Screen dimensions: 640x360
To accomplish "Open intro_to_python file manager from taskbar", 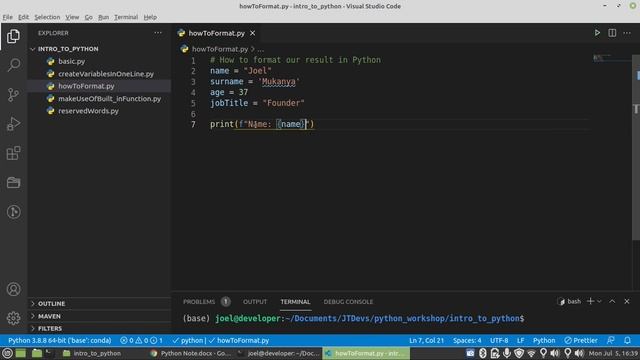I will coord(92,353).
